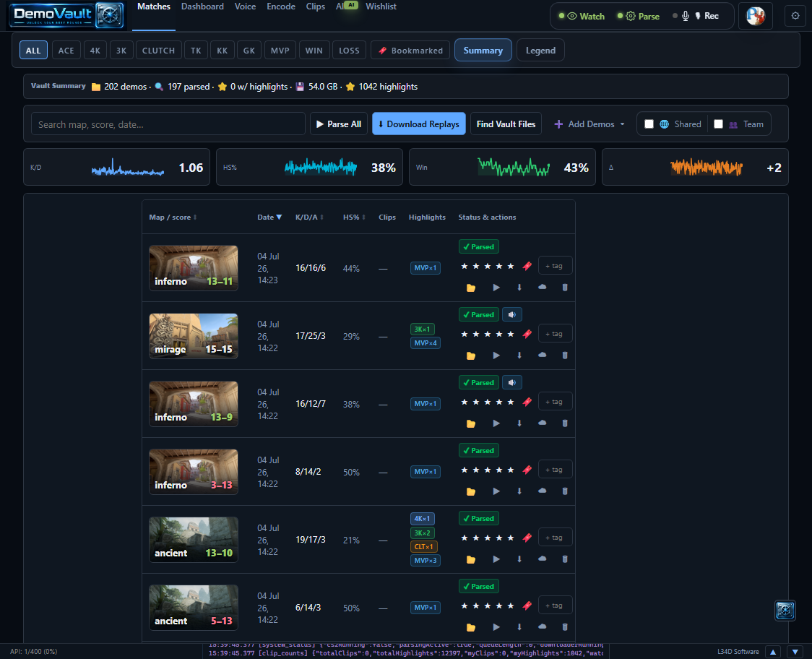Open settings gear in top bar
Image resolution: width=812 pixels, height=659 pixels.
[795, 16]
